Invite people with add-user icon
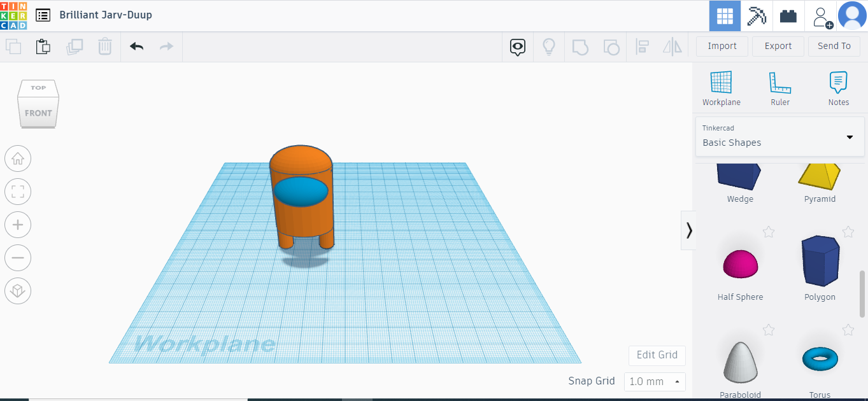Screen dimensions: 868x401 pos(822,17)
